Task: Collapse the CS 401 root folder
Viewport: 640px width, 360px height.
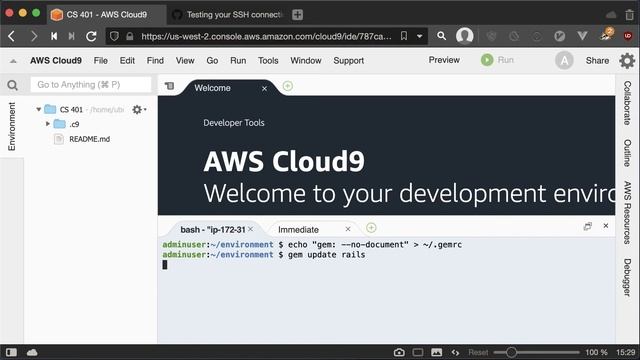Action: pos(38,109)
